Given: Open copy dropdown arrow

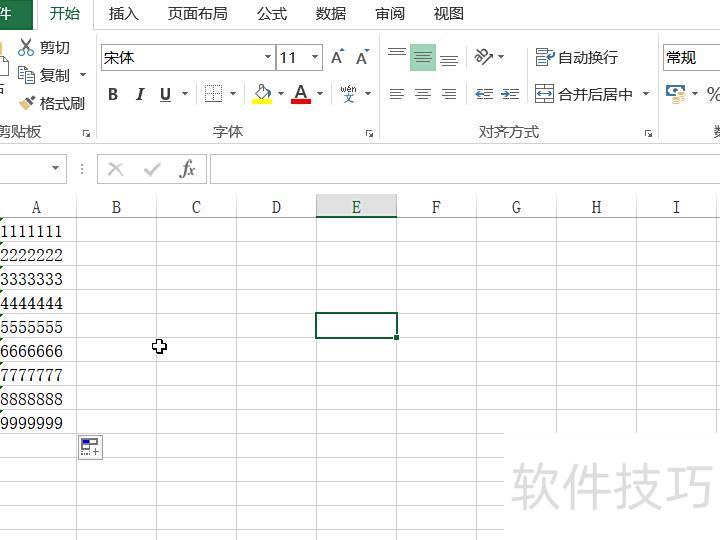Looking at the screenshot, I should pos(83,74).
